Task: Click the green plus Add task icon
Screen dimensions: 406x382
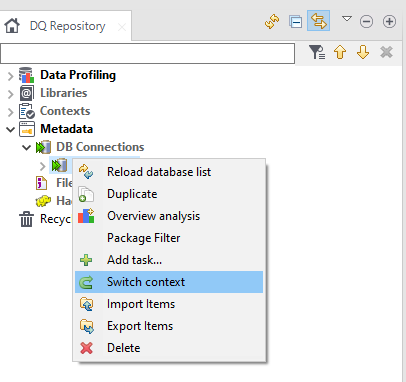Action: coord(86,260)
